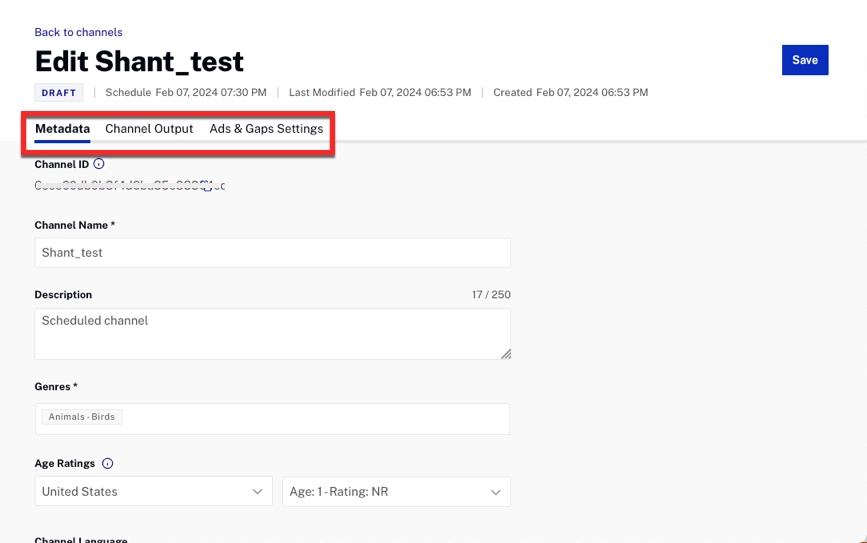Select the Animals - Birds genre tag
This screenshot has height=543, width=867.
click(82, 417)
